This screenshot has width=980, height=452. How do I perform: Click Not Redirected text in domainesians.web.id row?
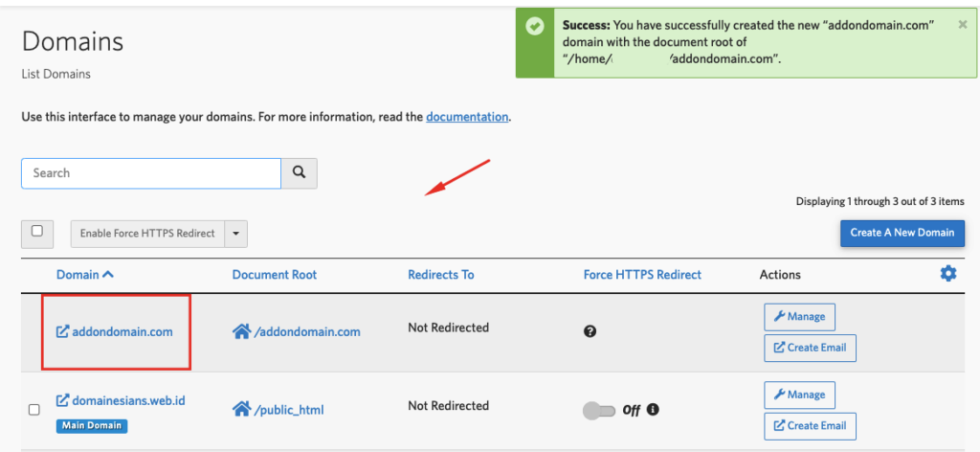(448, 405)
